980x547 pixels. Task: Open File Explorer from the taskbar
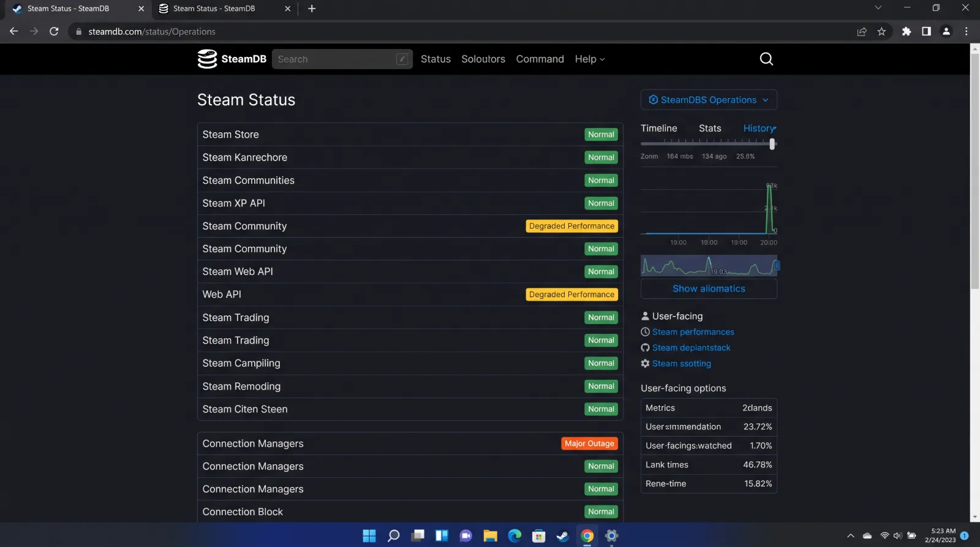[x=490, y=536]
